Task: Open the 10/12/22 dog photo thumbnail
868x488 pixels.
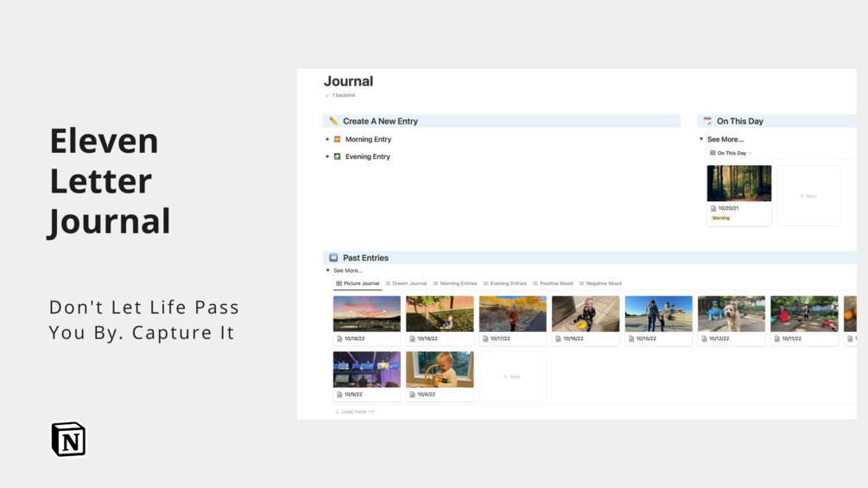Action: pyautogui.click(x=732, y=314)
